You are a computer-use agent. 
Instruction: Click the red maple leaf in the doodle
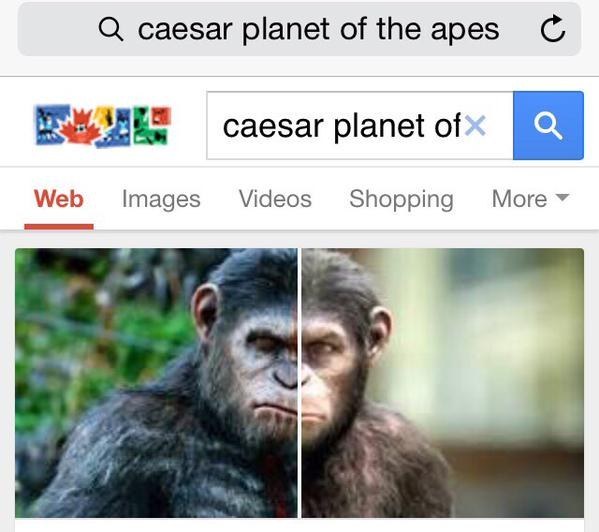[80, 127]
